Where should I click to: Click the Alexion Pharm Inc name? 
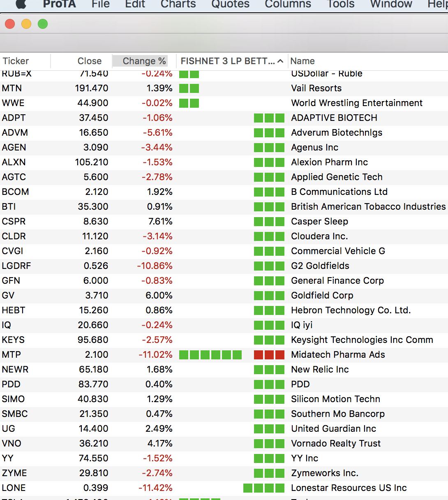pos(329,162)
